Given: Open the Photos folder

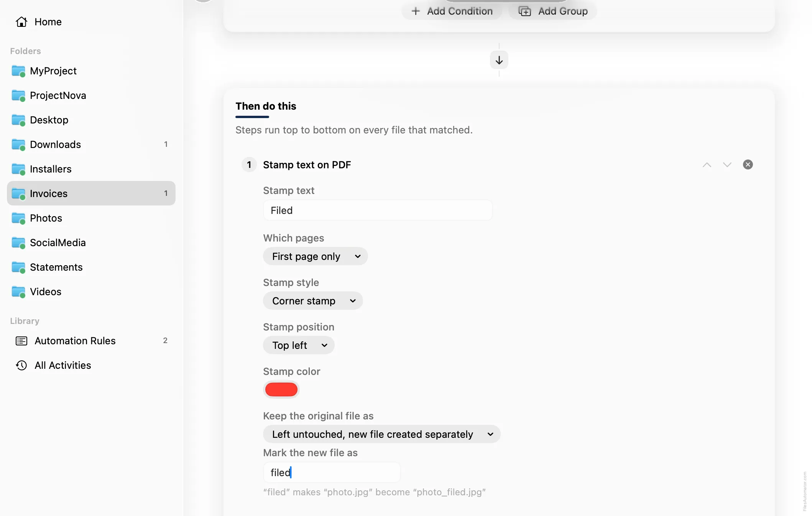Looking at the screenshot, I should click(x=91, y=218).
